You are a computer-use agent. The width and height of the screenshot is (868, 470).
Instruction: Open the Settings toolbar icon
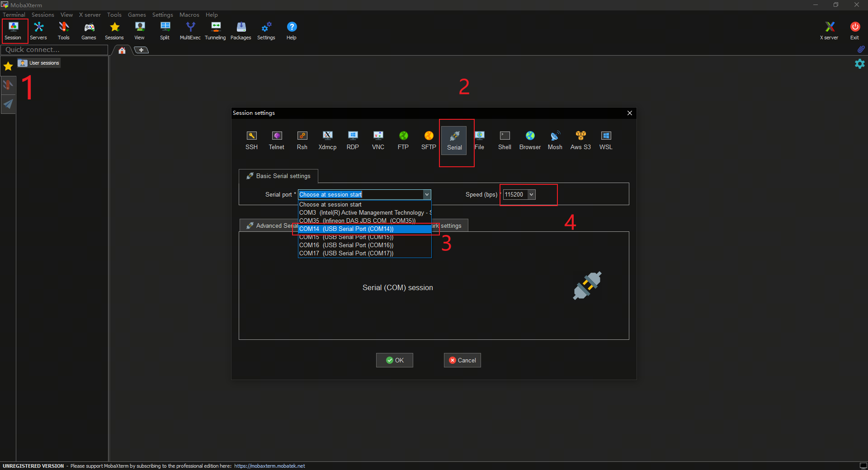(x=266, y=31)
